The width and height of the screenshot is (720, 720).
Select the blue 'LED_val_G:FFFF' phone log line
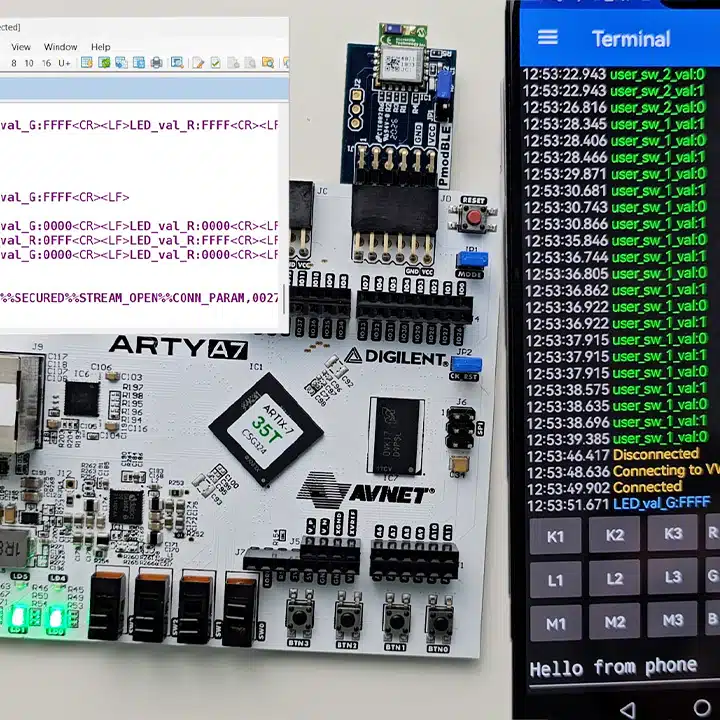tap(619, 504)
